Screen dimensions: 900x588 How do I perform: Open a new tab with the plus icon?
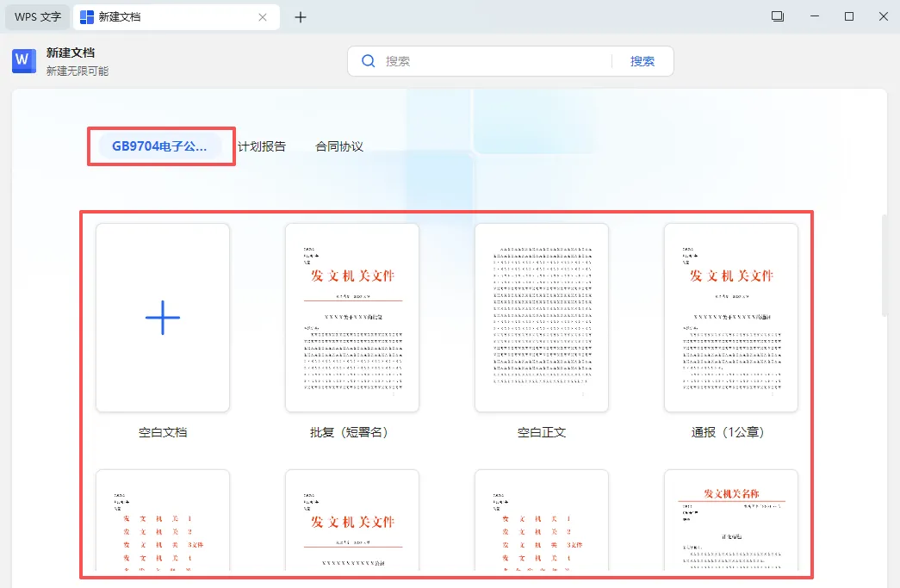[x=301, y=17]
